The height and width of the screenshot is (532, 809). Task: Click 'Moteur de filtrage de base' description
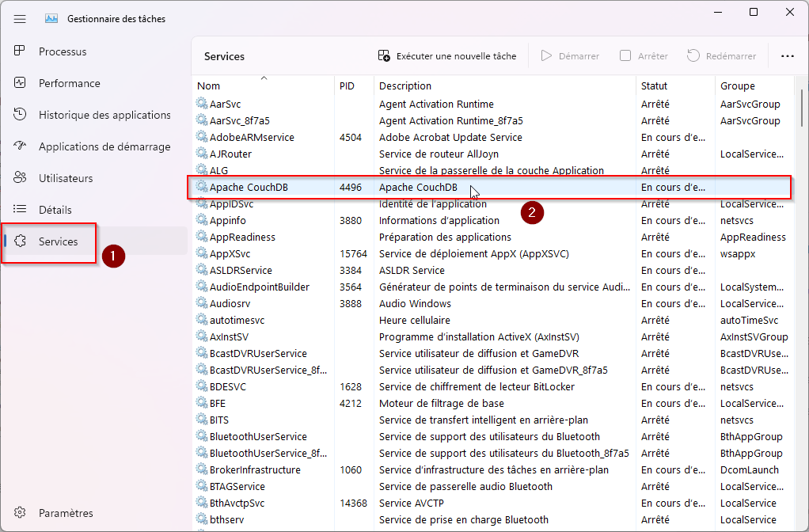pos(441,403)
